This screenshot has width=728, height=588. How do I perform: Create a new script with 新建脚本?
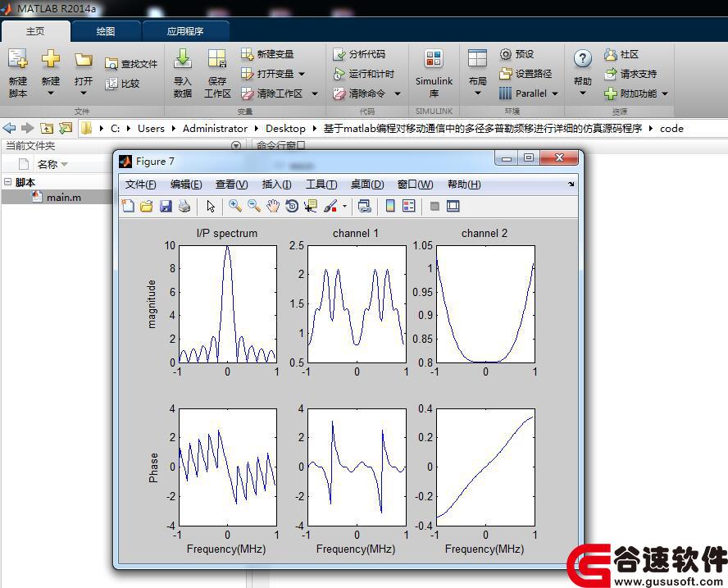(18, 73)
